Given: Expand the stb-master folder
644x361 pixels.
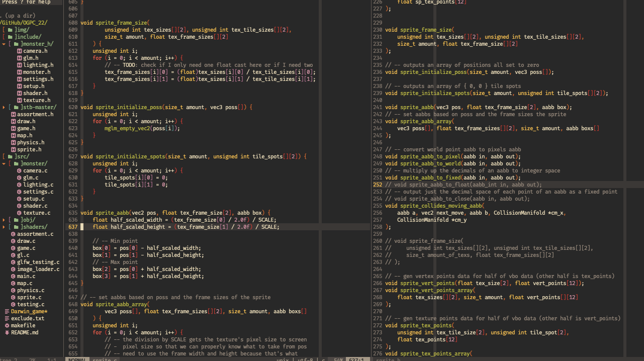Looking at the screenshot, I should [4, 107].
